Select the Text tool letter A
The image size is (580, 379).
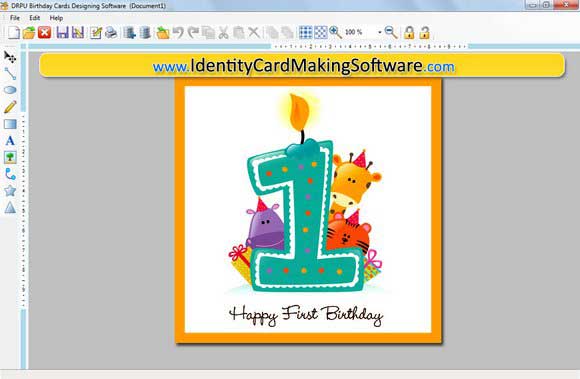coord(10,141)
